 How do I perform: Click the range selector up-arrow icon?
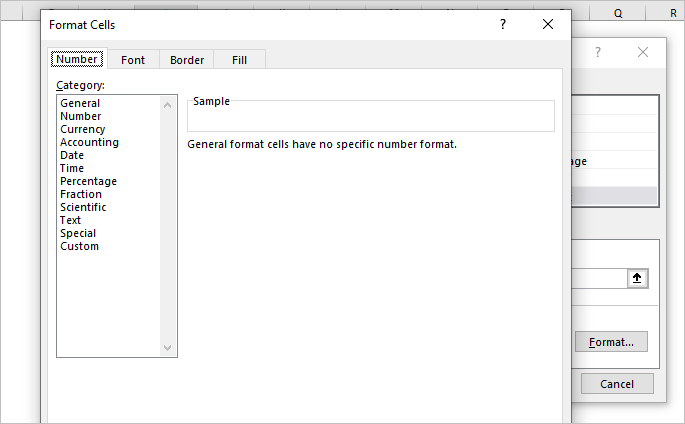[637, 278]
